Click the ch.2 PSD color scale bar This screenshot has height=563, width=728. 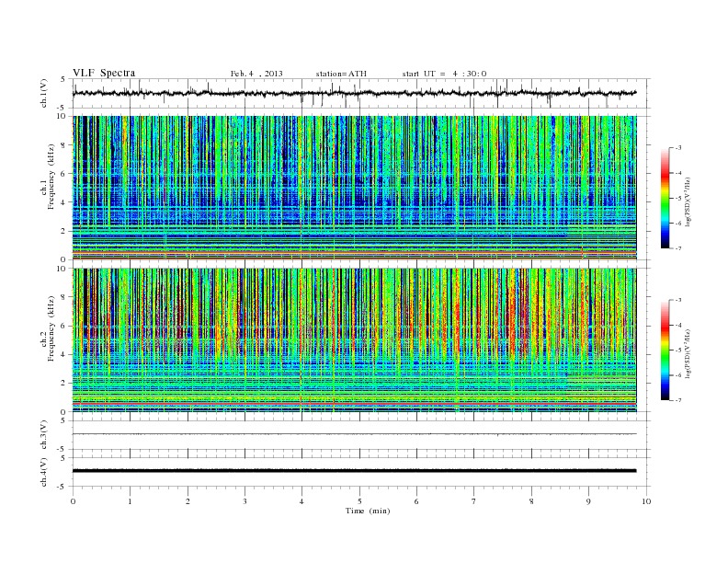pyautogui.click(x=665, y=350)
